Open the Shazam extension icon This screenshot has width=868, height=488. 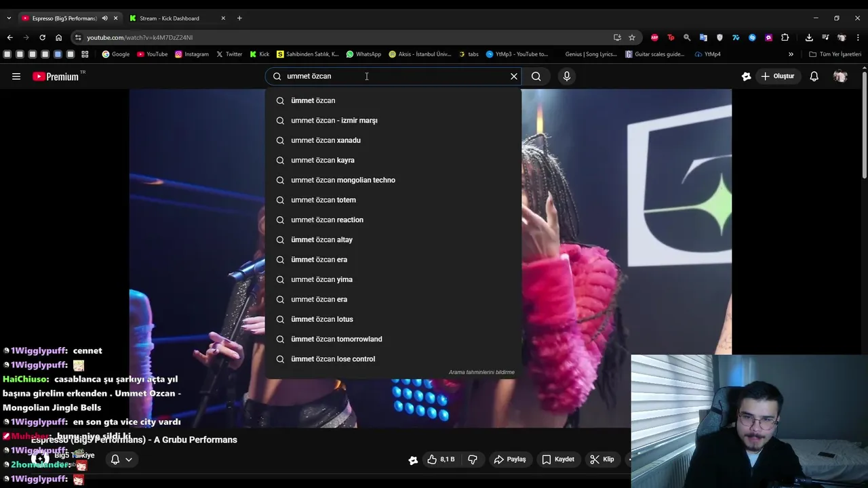(x=752, y=37)
